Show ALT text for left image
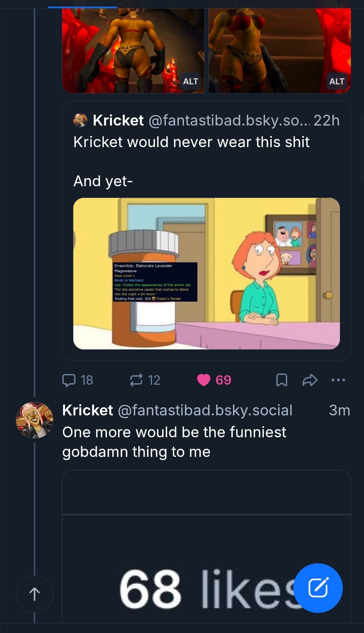Image resolution: width=364 pixels, height=633 pixels. (x=190, y=81)
